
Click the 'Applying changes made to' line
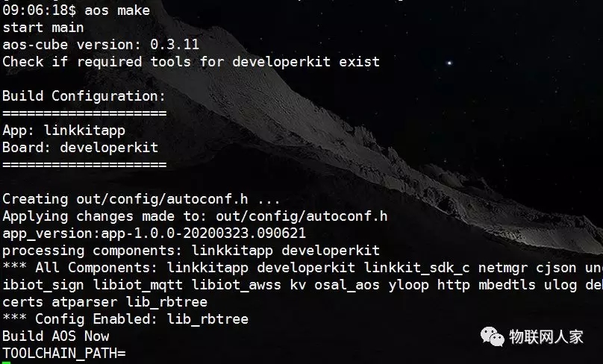(x=195, y=216)
